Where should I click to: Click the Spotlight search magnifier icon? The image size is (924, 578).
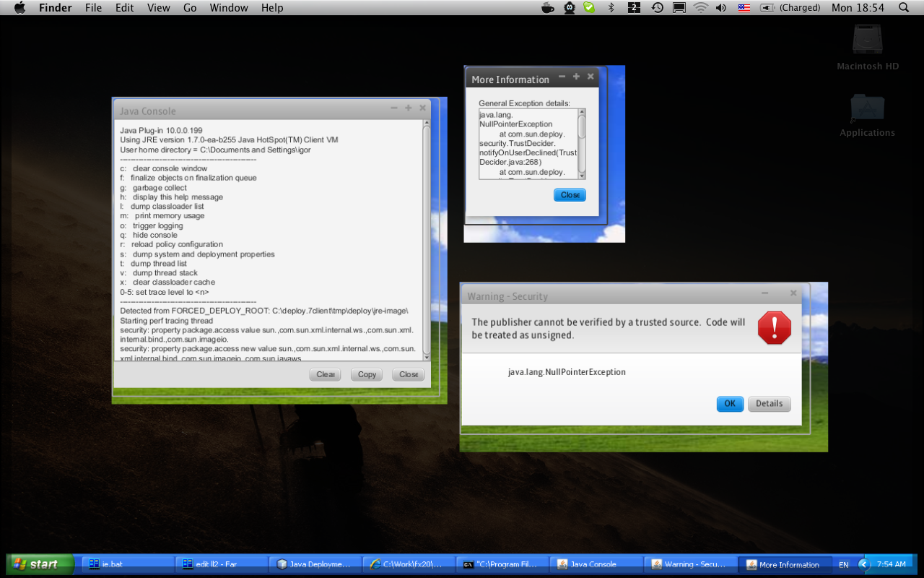pos(904,8)
